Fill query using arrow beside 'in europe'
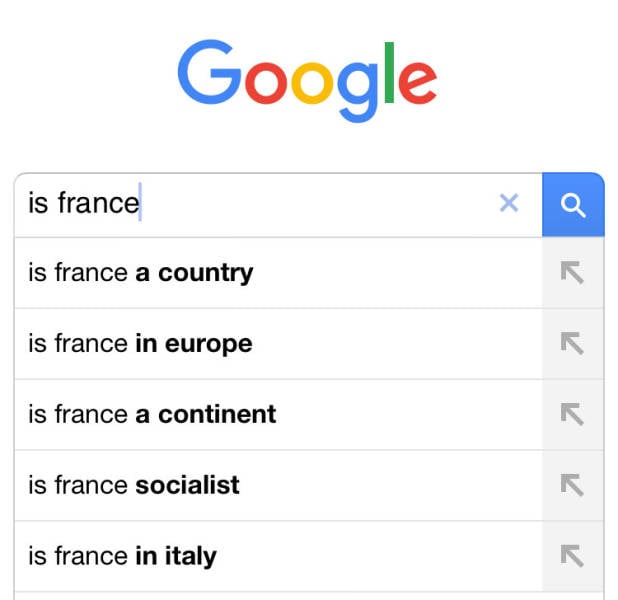 point(572,344)
